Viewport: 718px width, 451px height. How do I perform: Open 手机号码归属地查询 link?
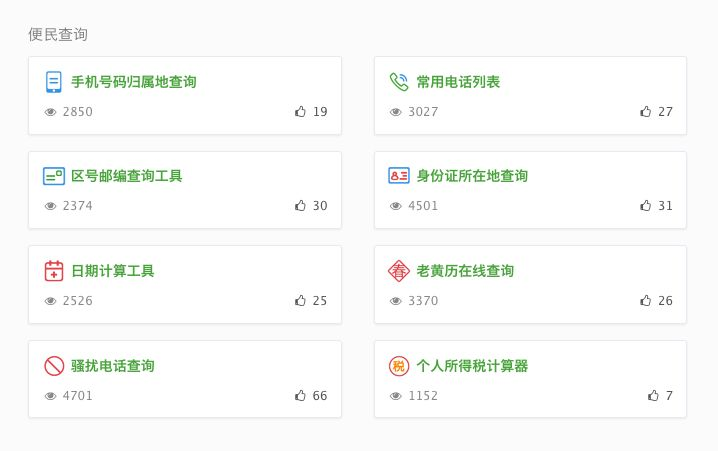pos(134,82)
